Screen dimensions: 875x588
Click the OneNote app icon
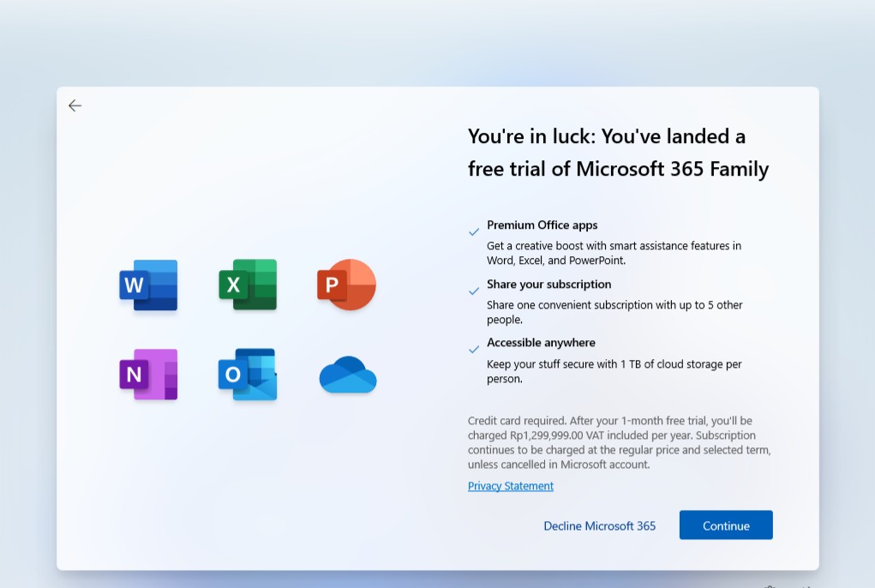(x=148, y=375)
